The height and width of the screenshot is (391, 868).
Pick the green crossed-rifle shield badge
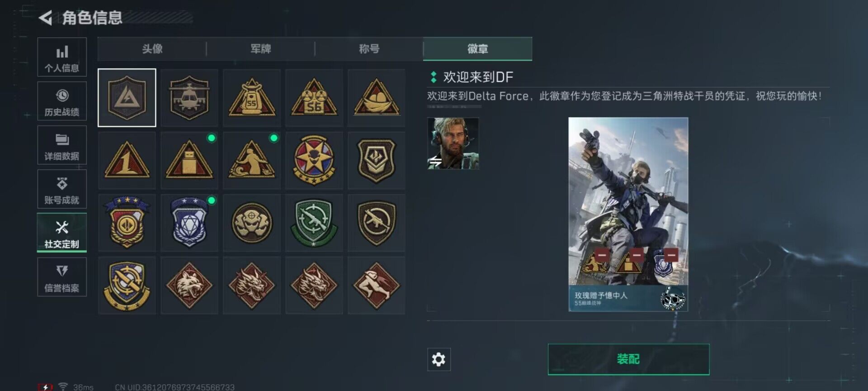pyautogui.click(x=314, y=223)
